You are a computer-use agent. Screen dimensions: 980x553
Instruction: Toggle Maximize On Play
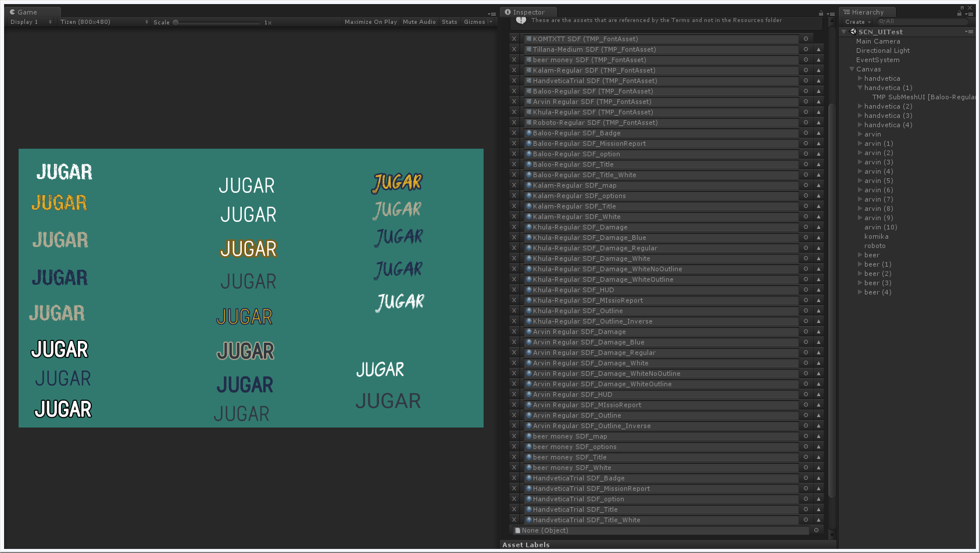(370, 22)
